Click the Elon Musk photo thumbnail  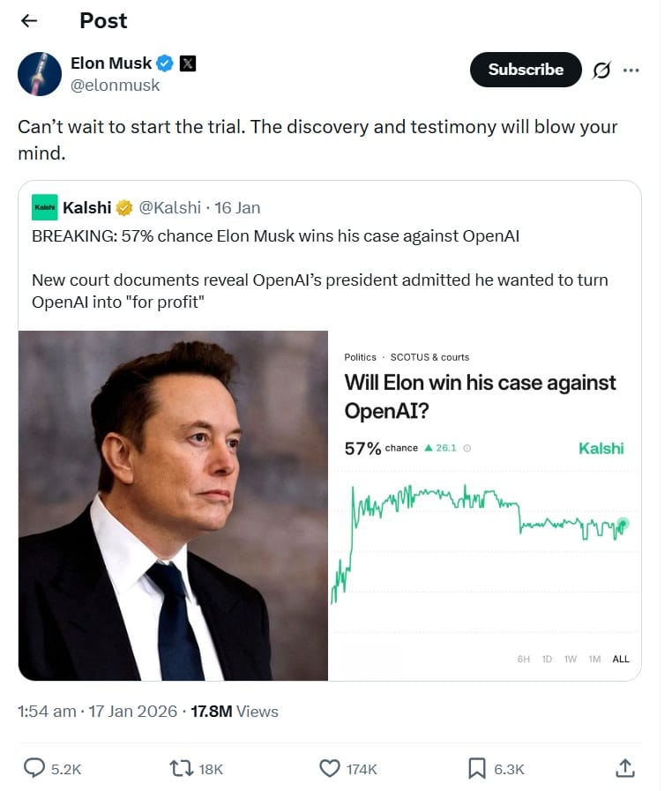[173, 507]
